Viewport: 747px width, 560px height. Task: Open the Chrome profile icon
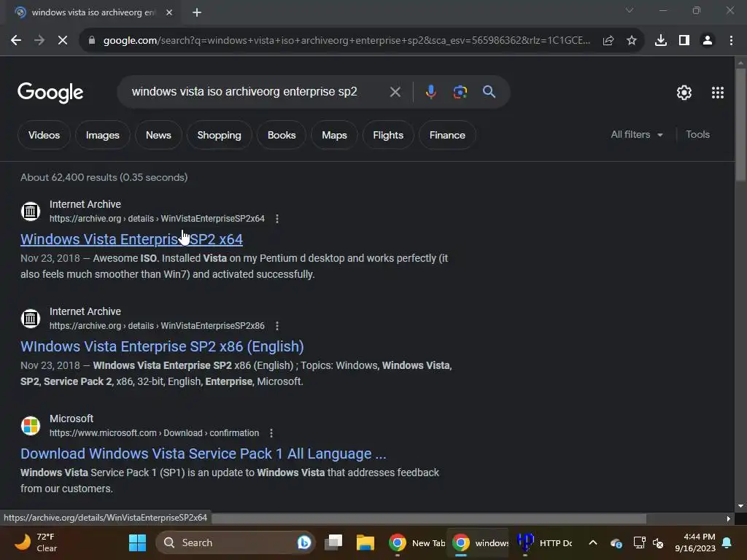click(x=708, y=41)
